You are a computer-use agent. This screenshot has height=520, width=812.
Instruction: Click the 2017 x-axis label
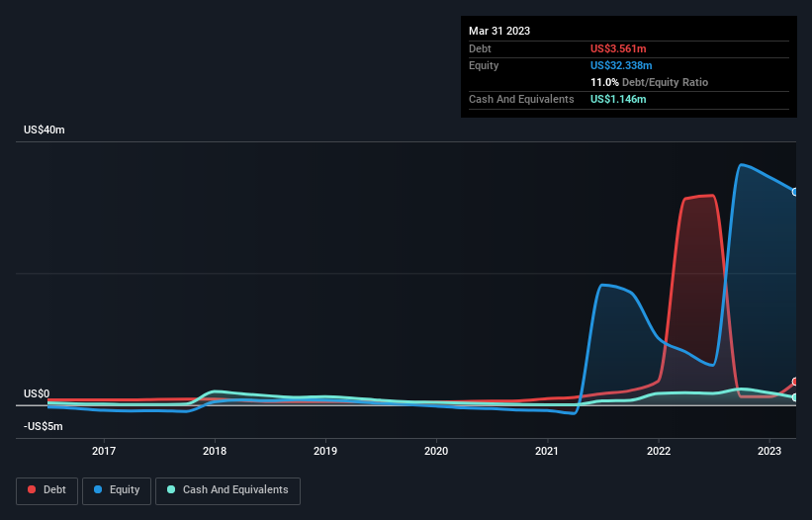(x=104, y=451)
